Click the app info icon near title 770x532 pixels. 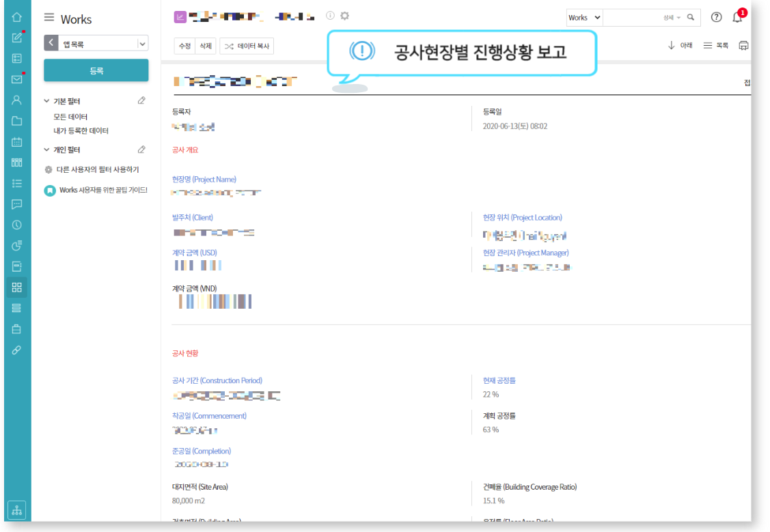331,16
